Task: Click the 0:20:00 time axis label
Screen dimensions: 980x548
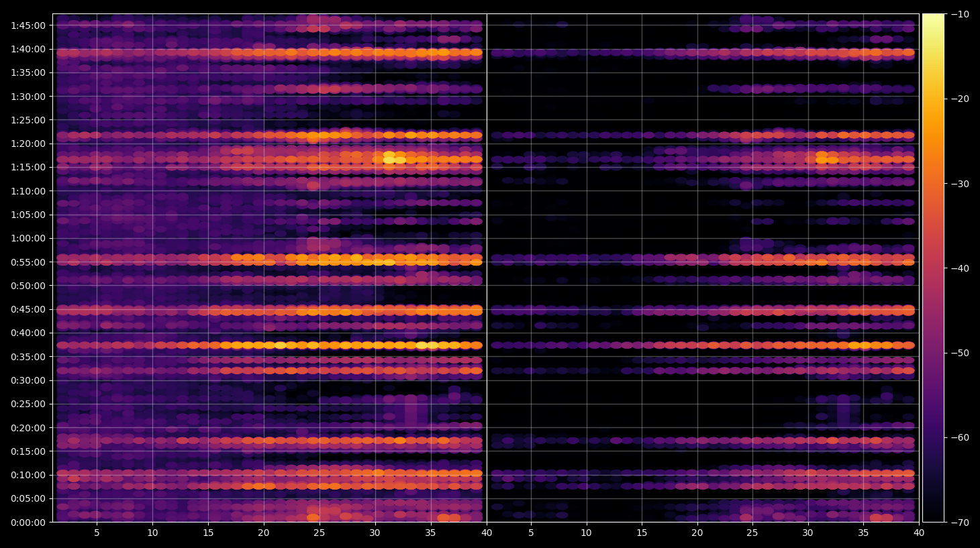Action: click(x=28, y=428)
